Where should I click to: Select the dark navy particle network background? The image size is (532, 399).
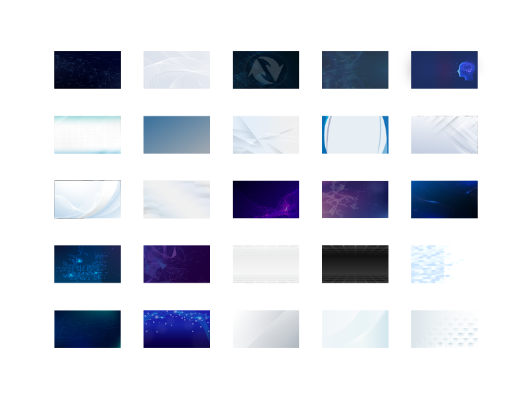(87, 68)
